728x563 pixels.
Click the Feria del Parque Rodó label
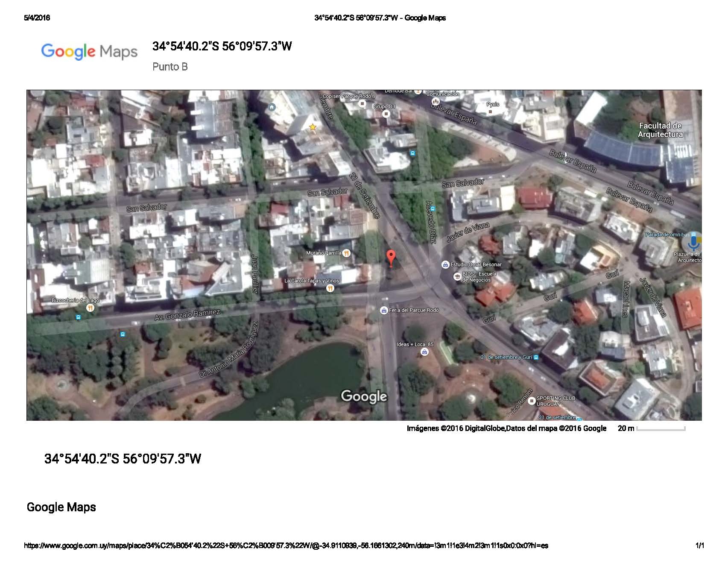tap(414, 310)
